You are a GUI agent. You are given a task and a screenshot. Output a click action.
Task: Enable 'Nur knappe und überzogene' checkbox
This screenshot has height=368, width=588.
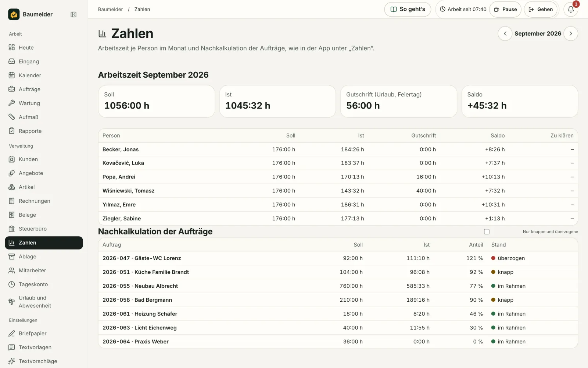click(x=487, y=232)
